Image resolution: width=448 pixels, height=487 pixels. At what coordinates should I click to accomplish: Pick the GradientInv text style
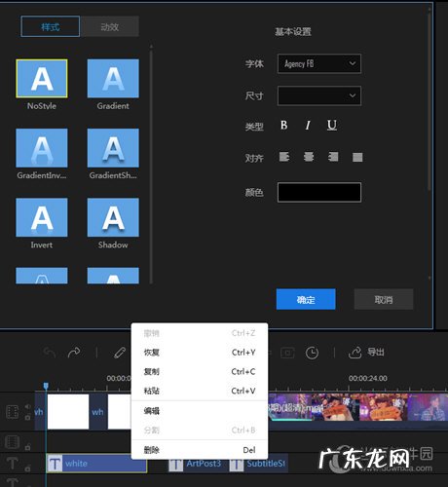click(x=42, y=148)
